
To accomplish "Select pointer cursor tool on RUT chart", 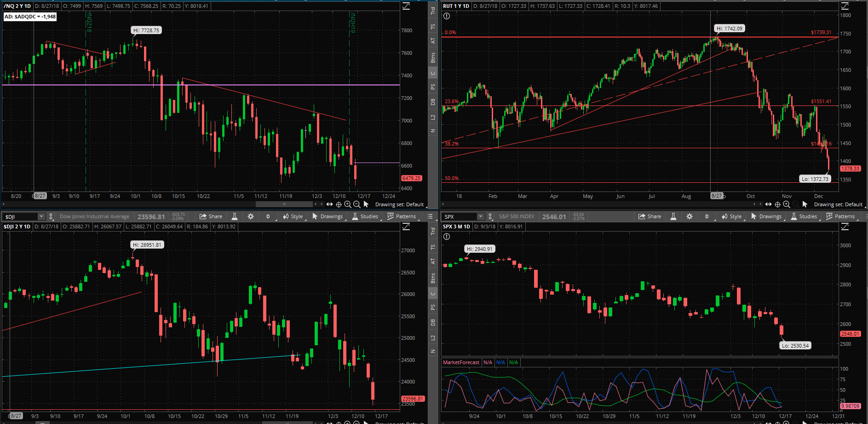I will point(805,204).
